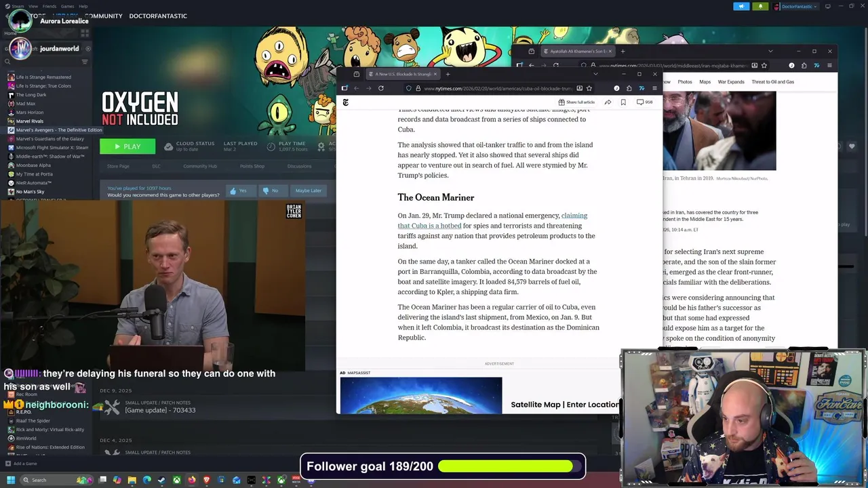Viewport: 868px width, 488px height.
Task: Open the Friends menu in Steam
Action: coord(50,6)
